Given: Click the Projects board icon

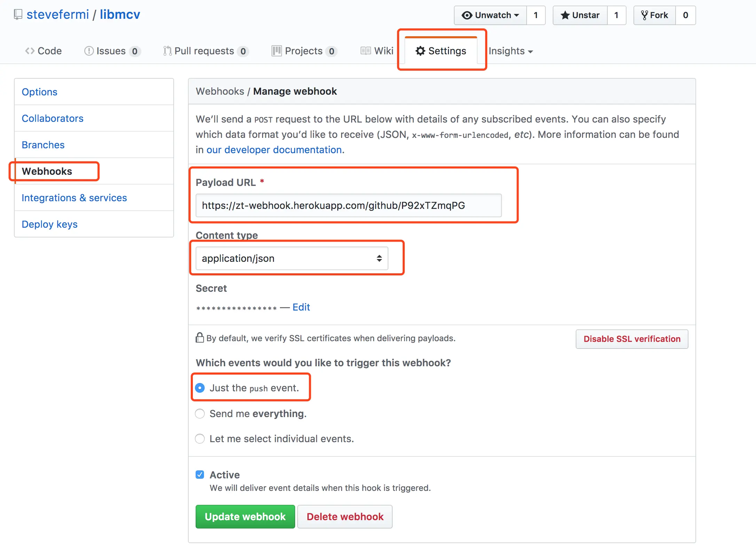Looking at the screenshot, I should 277,51.
